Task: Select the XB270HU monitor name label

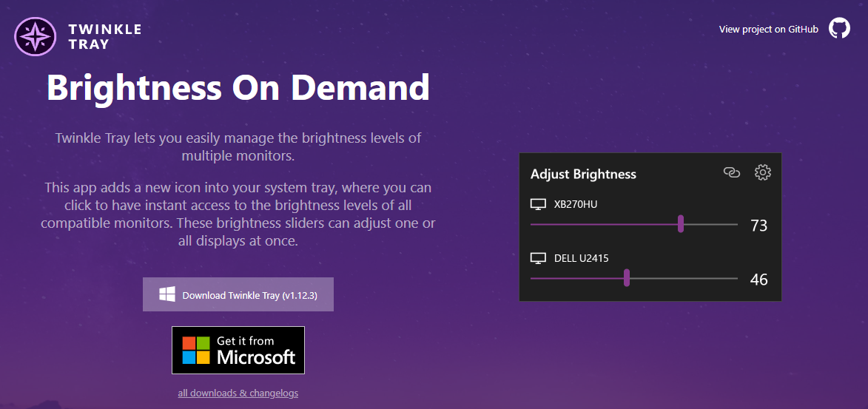Action: pos(576,205)
